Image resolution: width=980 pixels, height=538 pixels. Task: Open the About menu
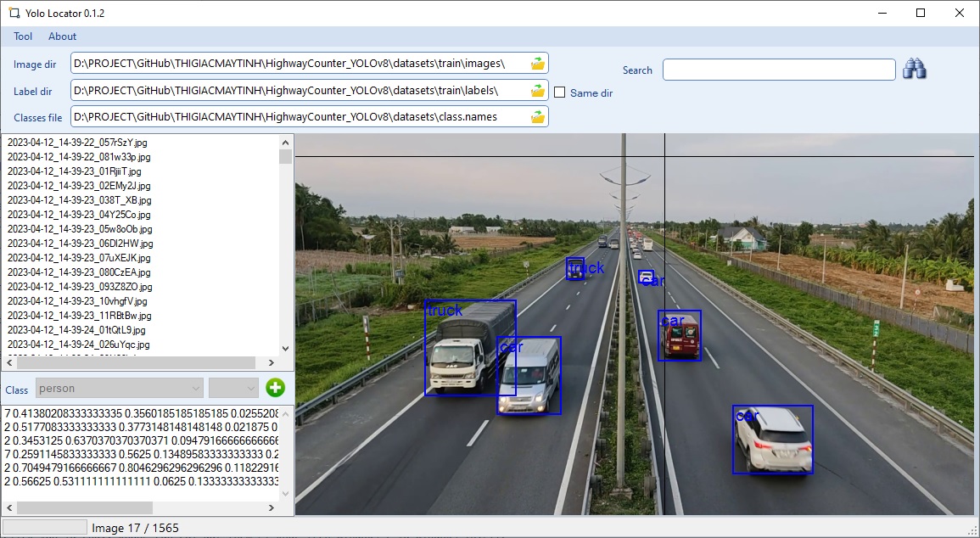tap(62, 36)
